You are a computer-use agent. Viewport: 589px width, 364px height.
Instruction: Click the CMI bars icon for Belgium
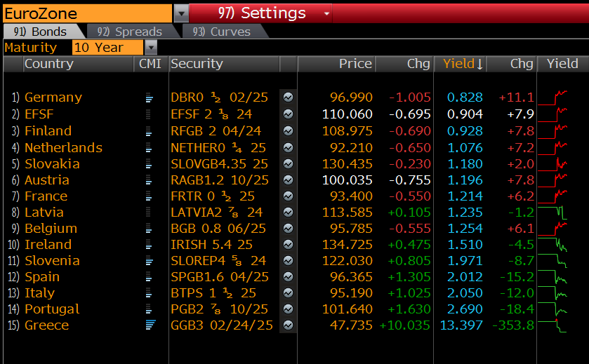point(148,229)
